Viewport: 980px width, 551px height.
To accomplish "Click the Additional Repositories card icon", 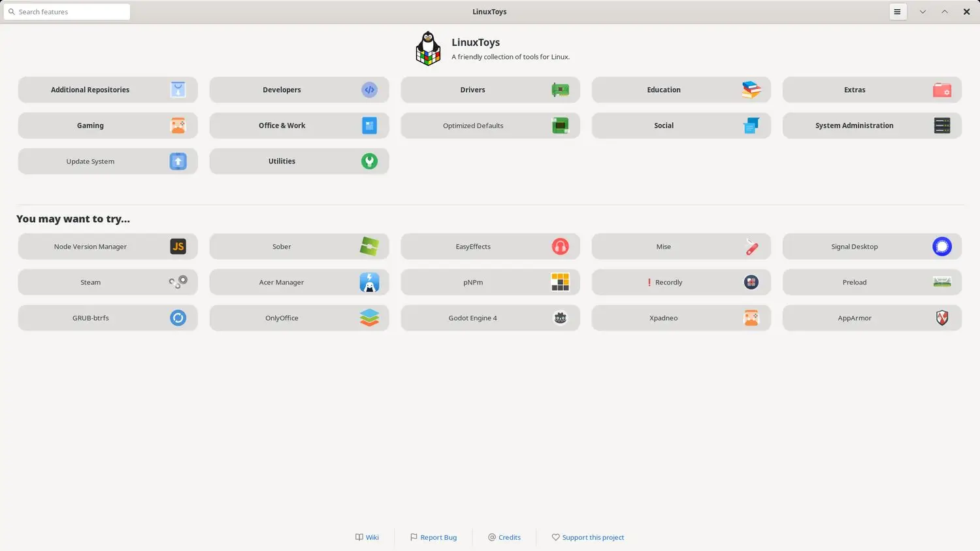I will point(178,90).
